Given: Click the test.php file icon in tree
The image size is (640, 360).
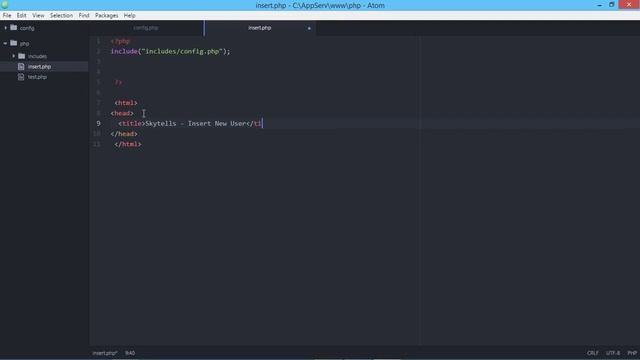Looking at the screenshot, I should 21,77.
